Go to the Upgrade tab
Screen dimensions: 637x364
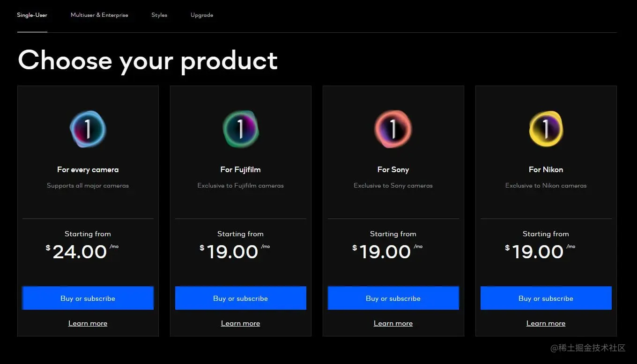click(202, 15)
